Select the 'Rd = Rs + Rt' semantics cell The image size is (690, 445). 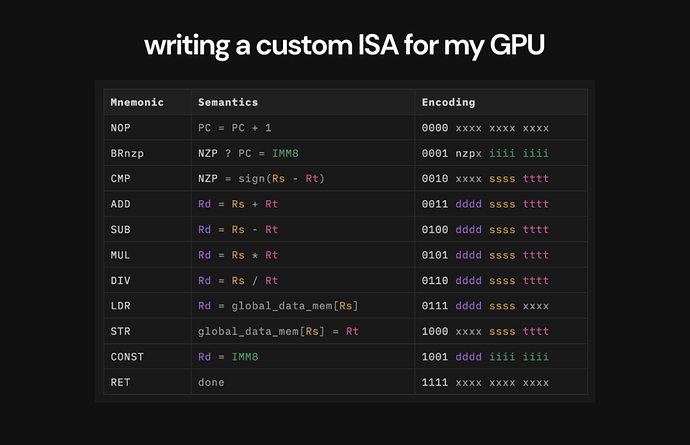pyautogui.click(x=238, y=204)
